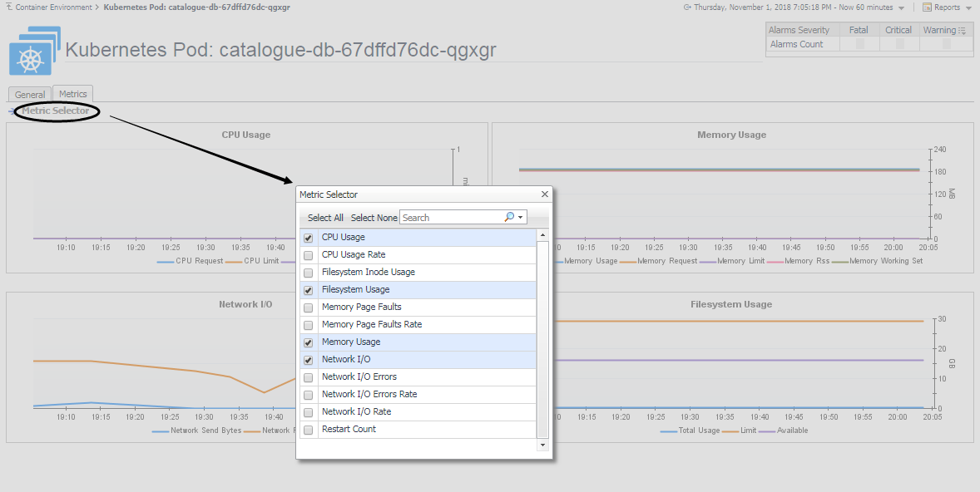Click the Container Environment breadcrumb icon
The height and width of the screenshot is (492, 980).
coord(9,7)
